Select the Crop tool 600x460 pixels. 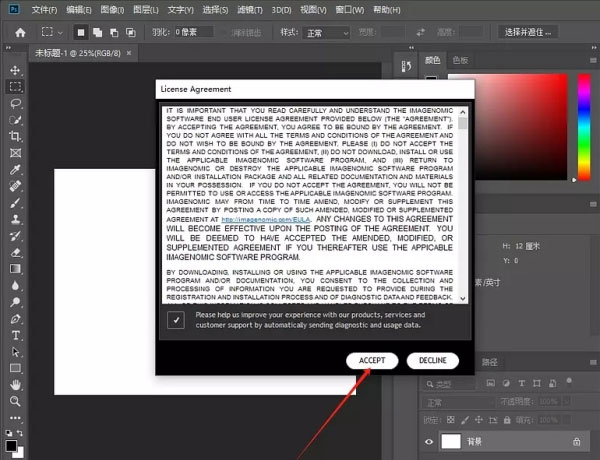[x=16, y=136]
